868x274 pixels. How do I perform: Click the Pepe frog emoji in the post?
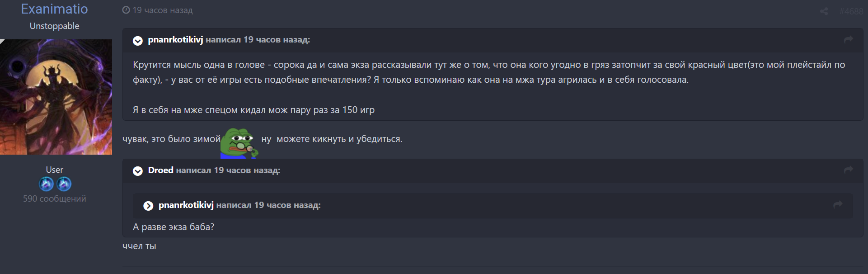(x=239, y=142)
